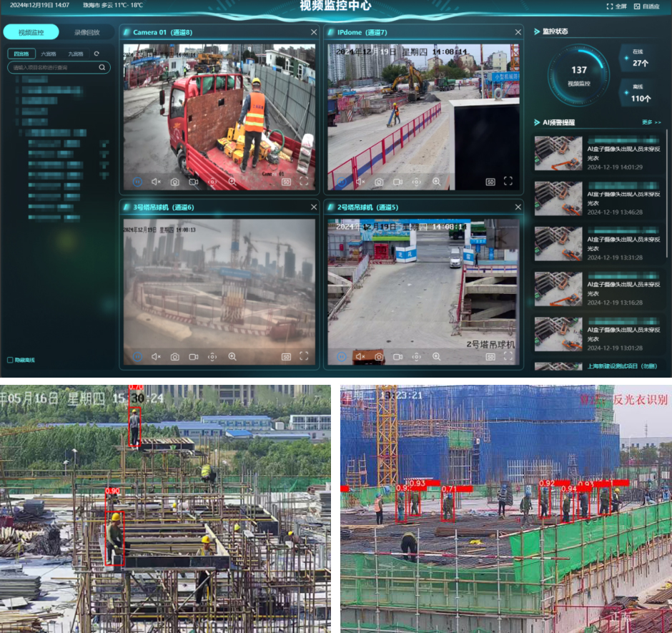Toggle the 隐藏离线 checkbox

[x=10, y=360]
